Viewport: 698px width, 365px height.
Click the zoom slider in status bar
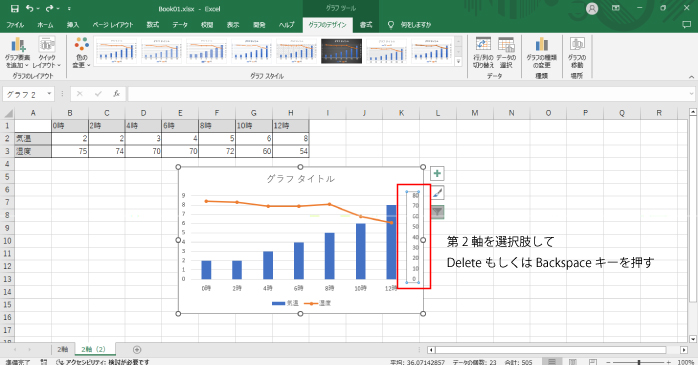tap(639, 362)
